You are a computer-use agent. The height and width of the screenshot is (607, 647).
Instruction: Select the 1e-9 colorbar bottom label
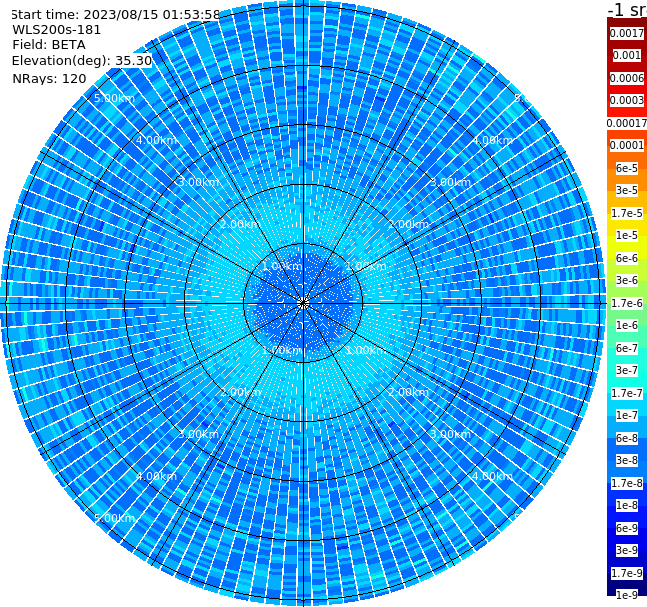(627, 595)
